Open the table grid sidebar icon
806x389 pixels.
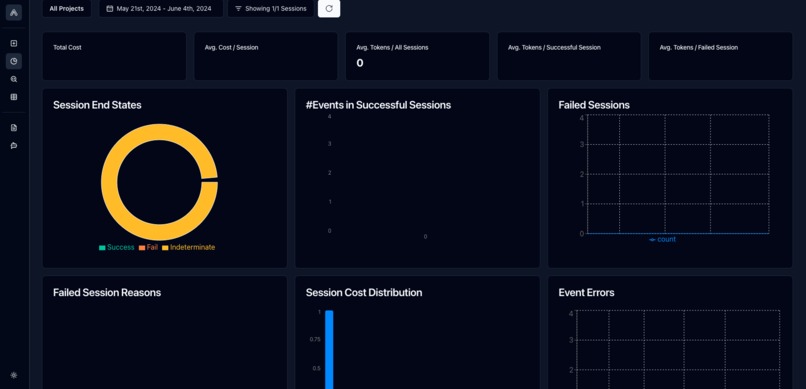pos(14,97)
